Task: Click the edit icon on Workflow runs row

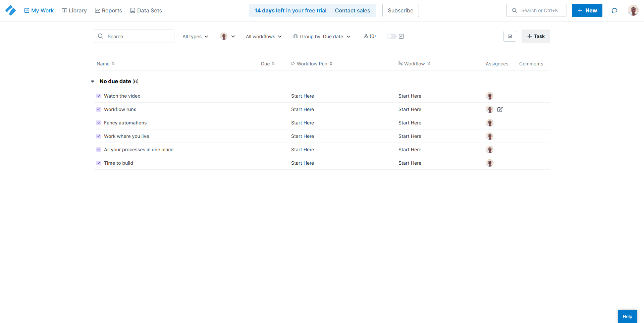Action: pyautogui.click(x=500, y=109)
